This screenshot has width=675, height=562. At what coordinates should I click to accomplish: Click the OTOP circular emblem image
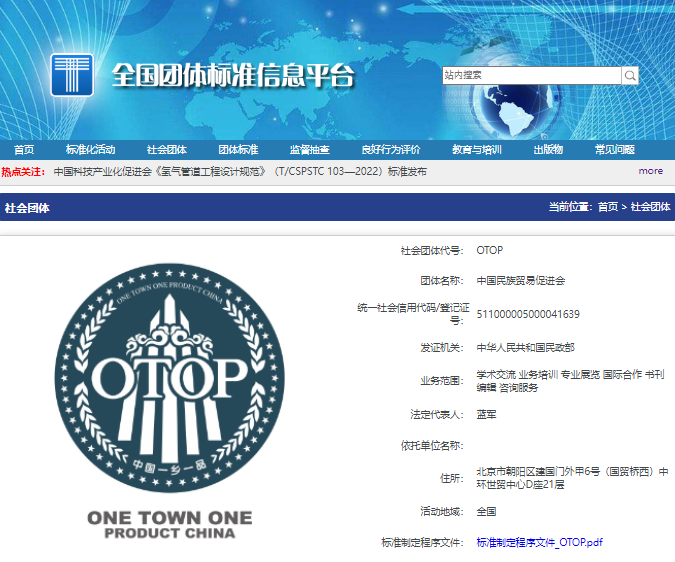(170, 378)
